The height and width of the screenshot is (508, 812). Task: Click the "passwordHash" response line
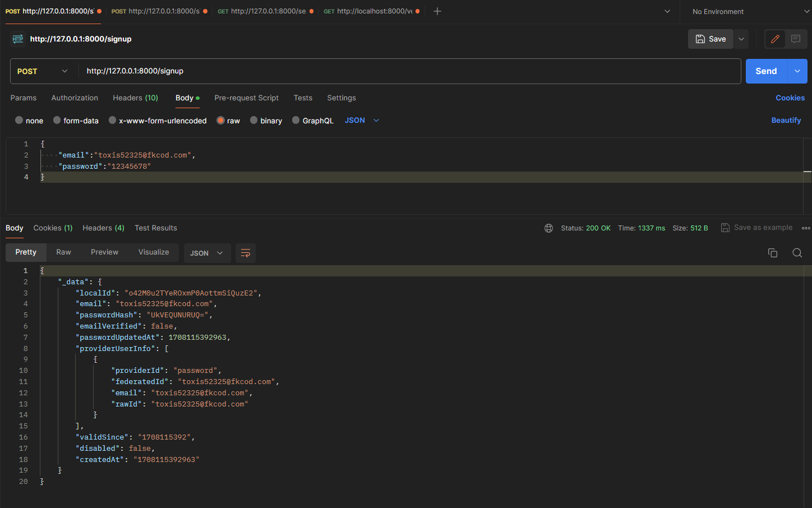click(x=144, y=315)
